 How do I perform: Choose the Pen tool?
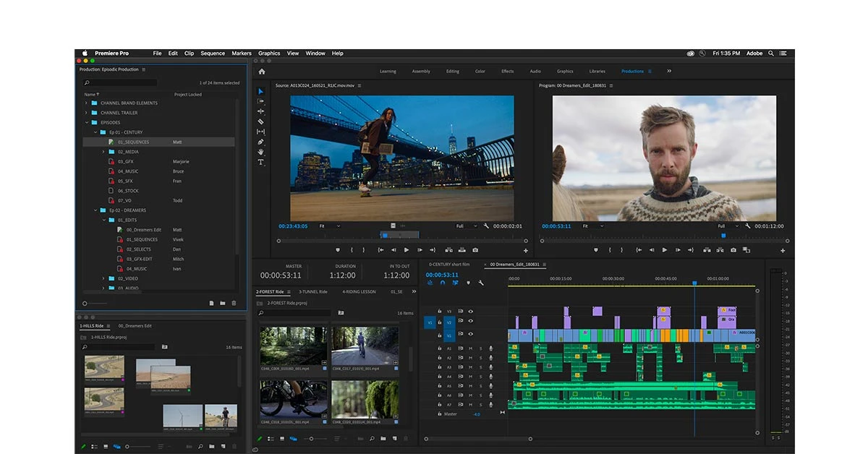point(261,142)
